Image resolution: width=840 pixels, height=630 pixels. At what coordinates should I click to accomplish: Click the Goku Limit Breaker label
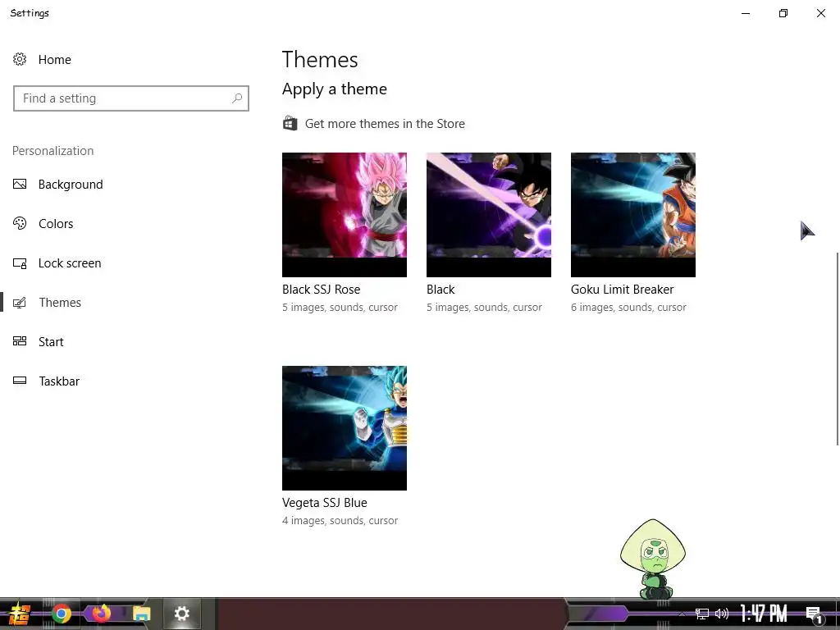tap(623, 290)
